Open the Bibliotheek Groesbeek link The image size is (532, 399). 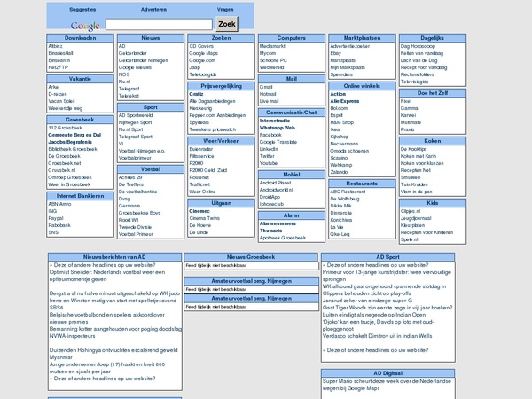73,149
